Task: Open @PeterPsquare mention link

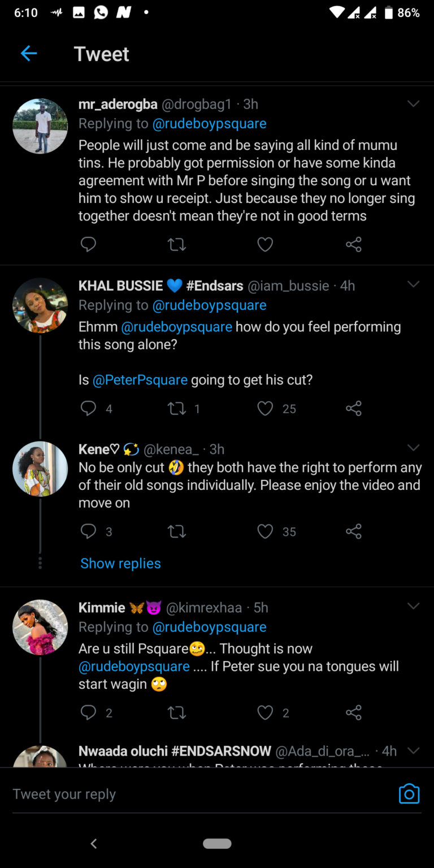Action: click(x=140, y=380)
